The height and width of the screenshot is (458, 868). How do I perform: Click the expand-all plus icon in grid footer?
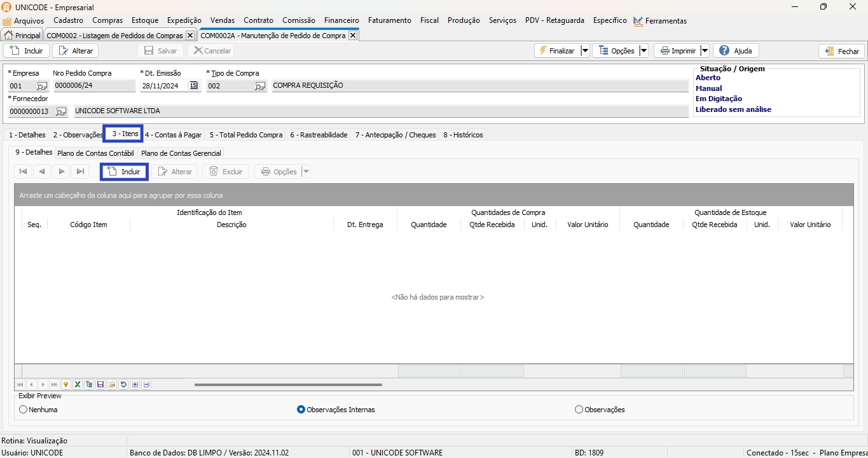pyautogui.click(x=135, y=385)
